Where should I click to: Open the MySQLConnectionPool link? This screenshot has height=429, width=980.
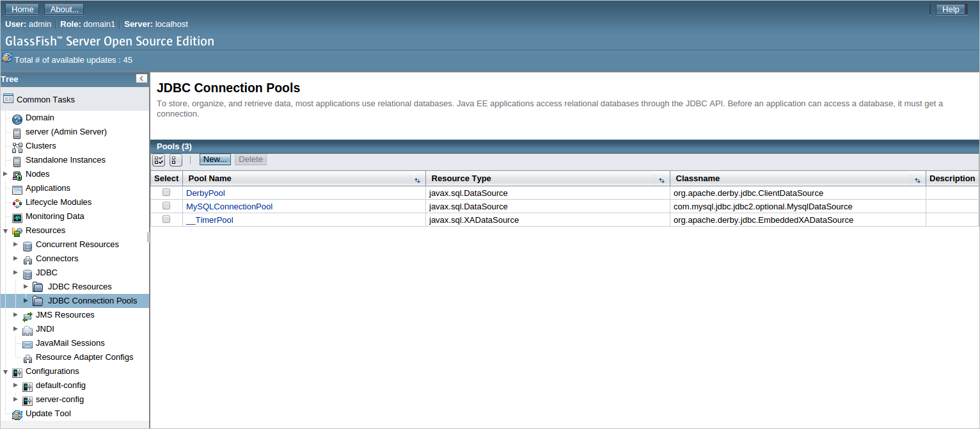click(229, 206)
